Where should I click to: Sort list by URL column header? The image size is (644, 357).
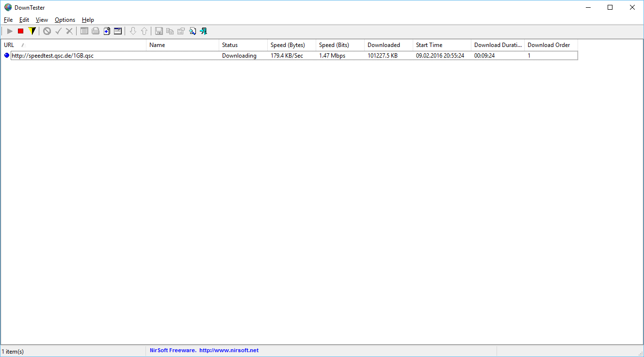[73, 45]
